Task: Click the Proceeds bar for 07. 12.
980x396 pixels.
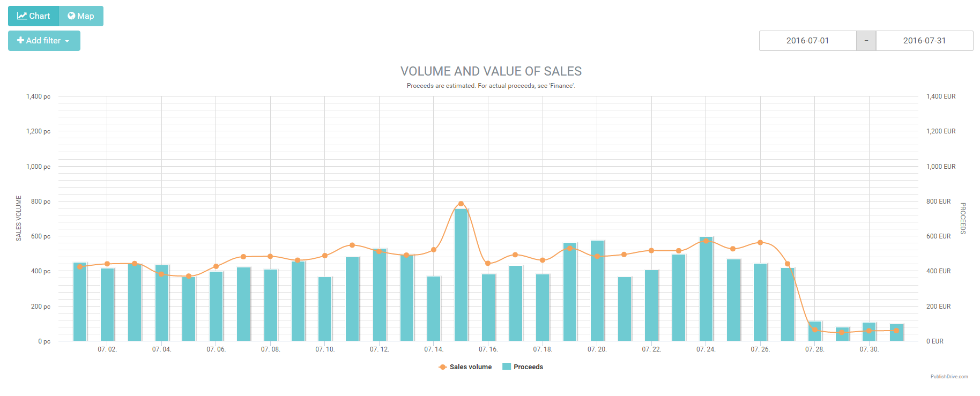Action: pyautogui.click(x=380, y=295)
